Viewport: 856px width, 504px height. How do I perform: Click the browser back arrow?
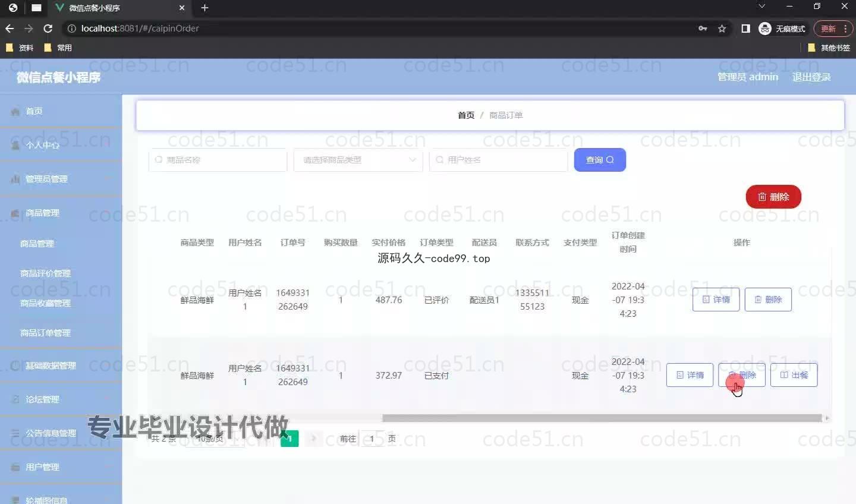tap(10, 29)
